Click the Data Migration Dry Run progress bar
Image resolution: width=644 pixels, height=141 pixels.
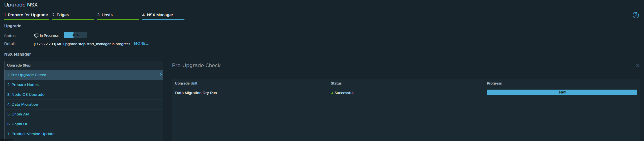click(562, 92)
